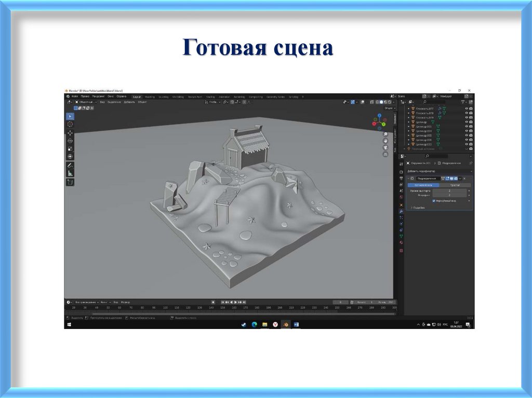Click the play animation button
The width and height of the screenshot is (532, 398).
(236, 302)
